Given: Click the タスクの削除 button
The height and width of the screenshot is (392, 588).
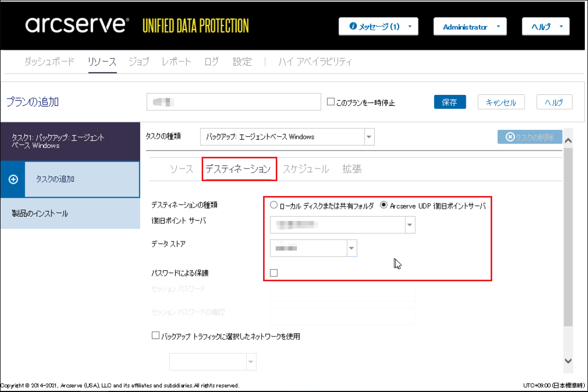Looking at the screenshot, I should click(530, 137).
